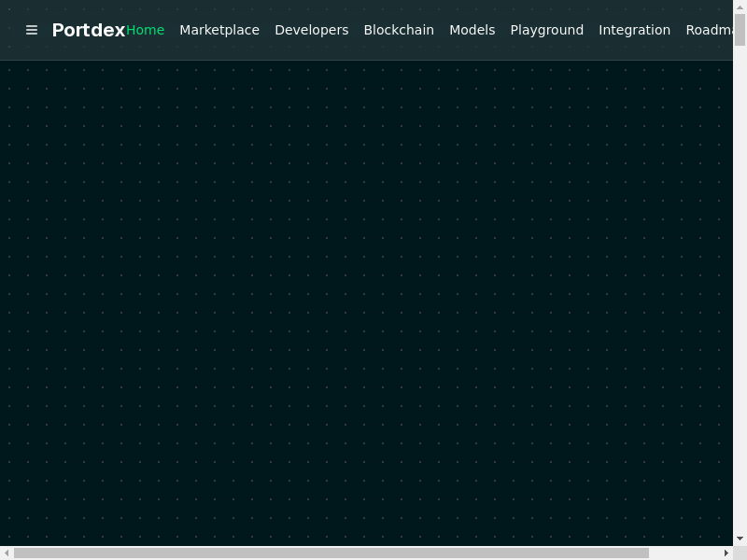Navigate to the Developers section
The height and width of the screenshot is (560, 747).
click(311, 30)
